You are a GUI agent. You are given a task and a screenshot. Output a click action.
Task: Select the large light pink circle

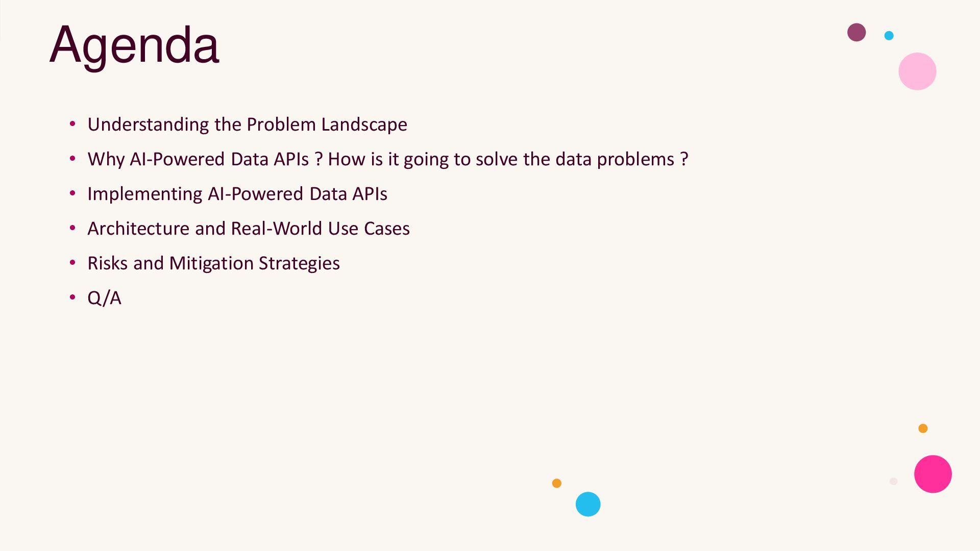(917, 71)
